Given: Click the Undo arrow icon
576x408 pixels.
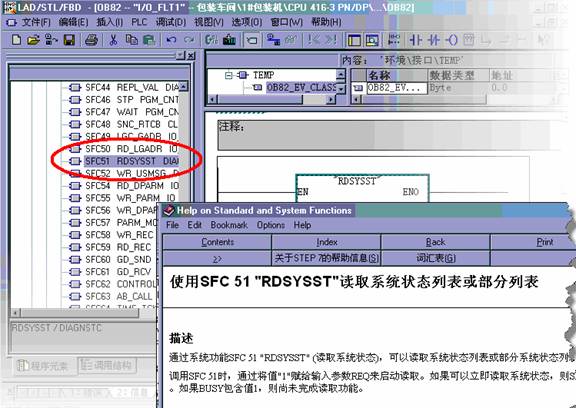Looking at the screenshot, I should tap(171, 40).
